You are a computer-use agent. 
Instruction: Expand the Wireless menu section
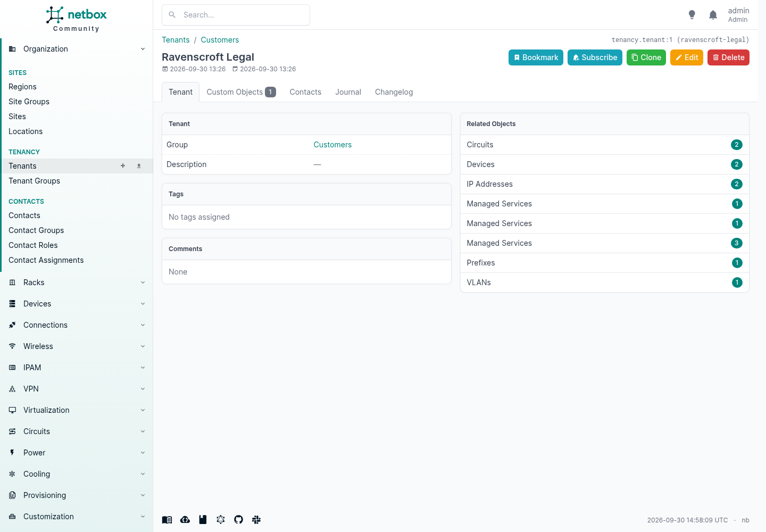pyautogui.click(x=76, y=346)
